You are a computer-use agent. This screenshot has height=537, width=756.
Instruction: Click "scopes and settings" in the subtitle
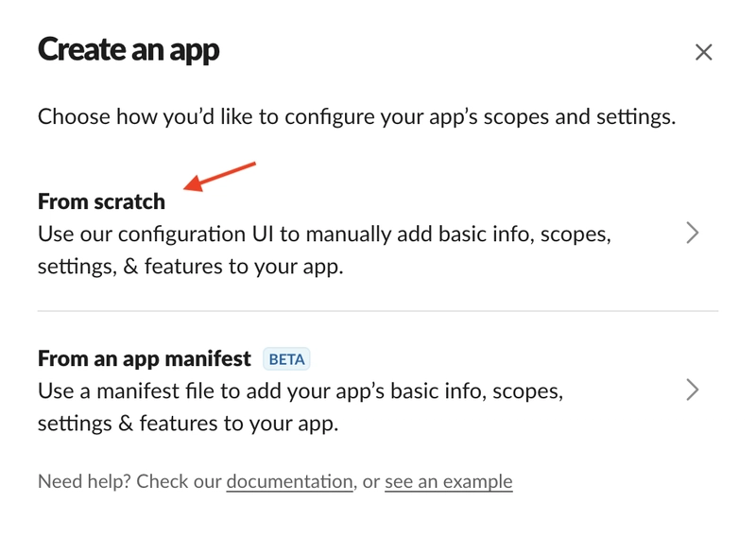click(x=580, y=118)
